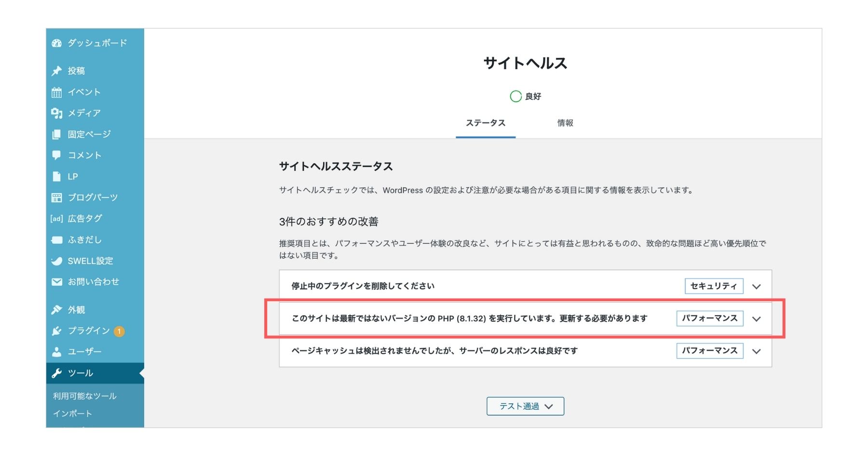Open インポート submenu link
The height and width of the screenshot is (456, 868).
click(72, 414)
